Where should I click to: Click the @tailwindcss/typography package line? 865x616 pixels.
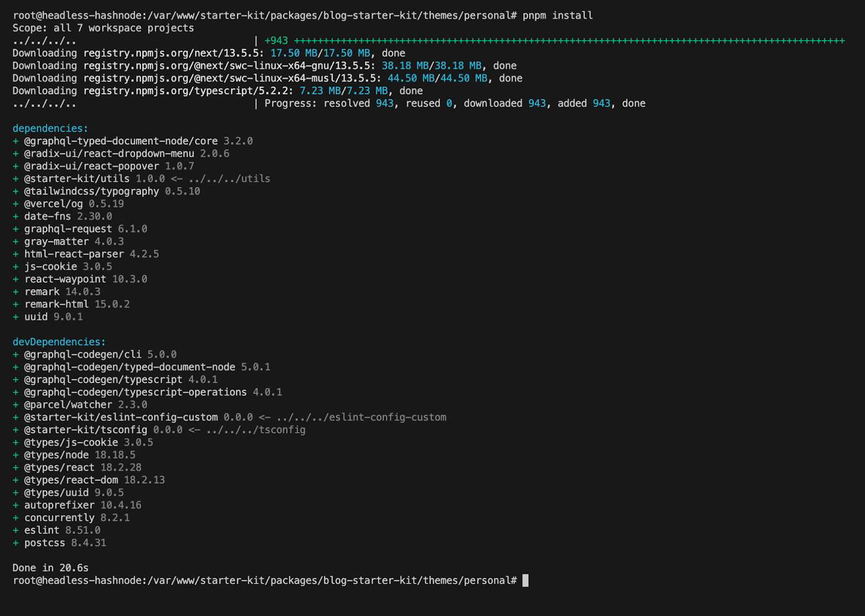(111, 191)
